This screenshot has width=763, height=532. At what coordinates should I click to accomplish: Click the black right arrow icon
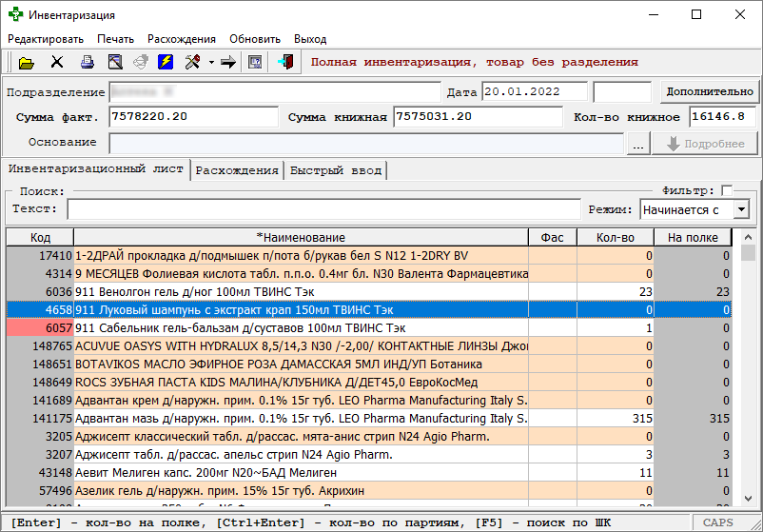(227, 62)
